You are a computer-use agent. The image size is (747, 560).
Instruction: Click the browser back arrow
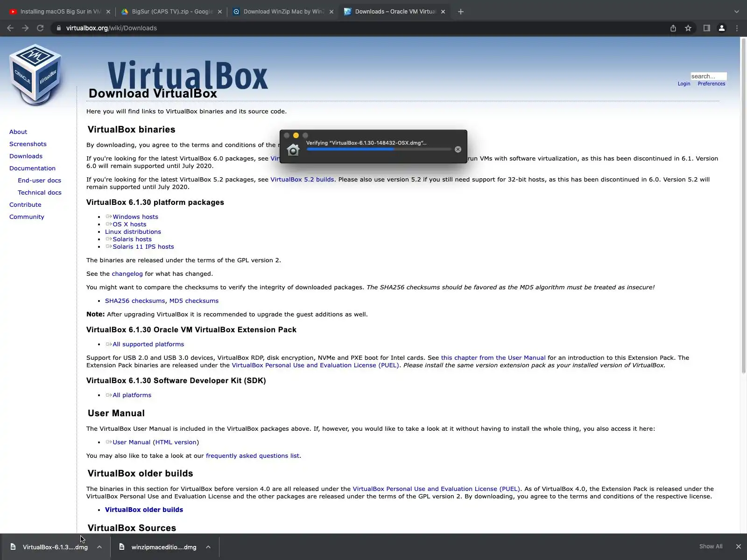pos(10,28)
